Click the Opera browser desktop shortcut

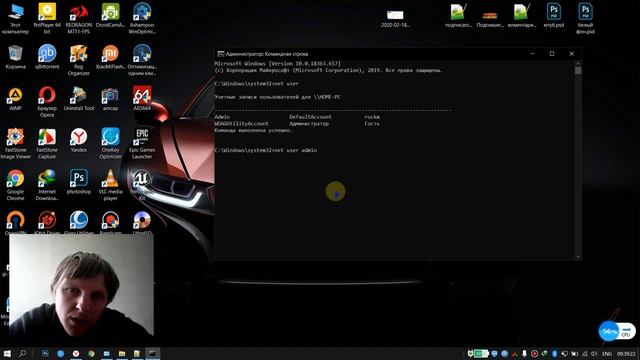pos(47,102)
